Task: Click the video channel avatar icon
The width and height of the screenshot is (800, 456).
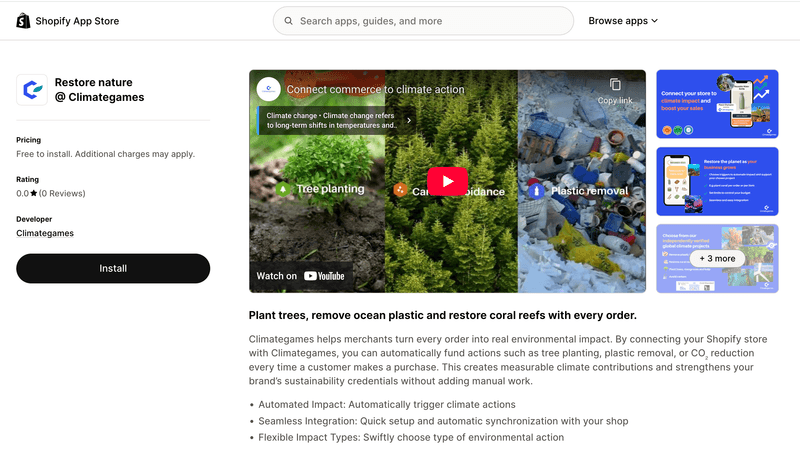Action: [268, 89]
